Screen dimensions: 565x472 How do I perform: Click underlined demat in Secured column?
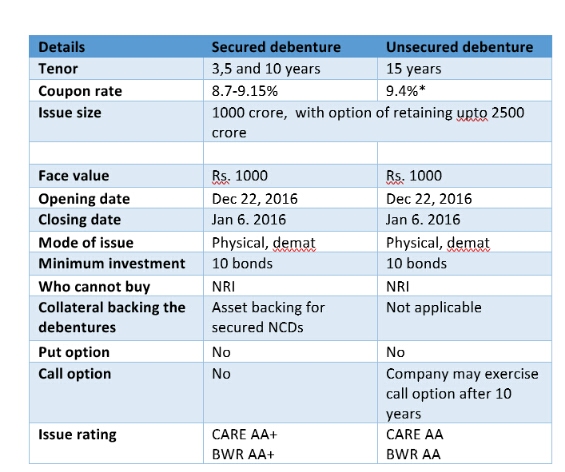294,243
